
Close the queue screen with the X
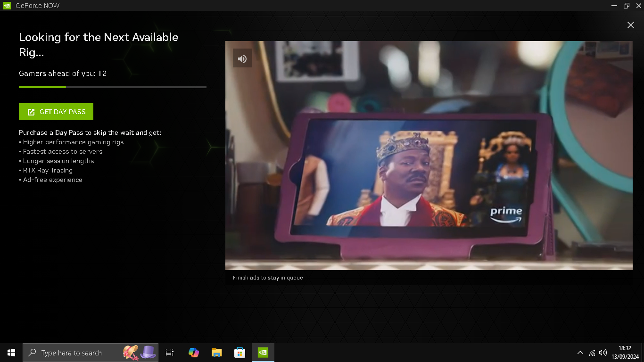click(630, 25)
